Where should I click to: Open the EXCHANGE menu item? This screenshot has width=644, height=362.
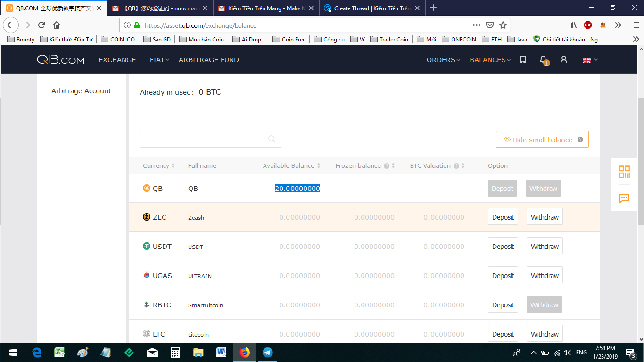click(x=117, y=60)
